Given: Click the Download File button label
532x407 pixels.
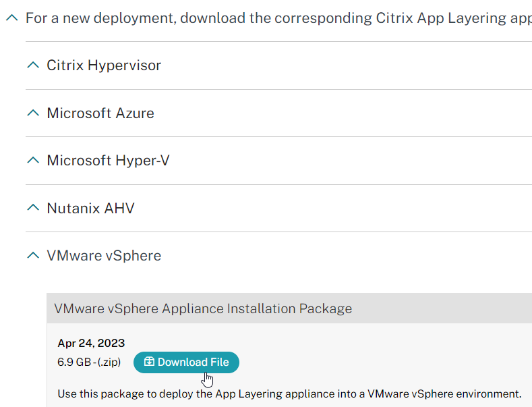Looking at the screenshot, I should click(x=194, y=362).
